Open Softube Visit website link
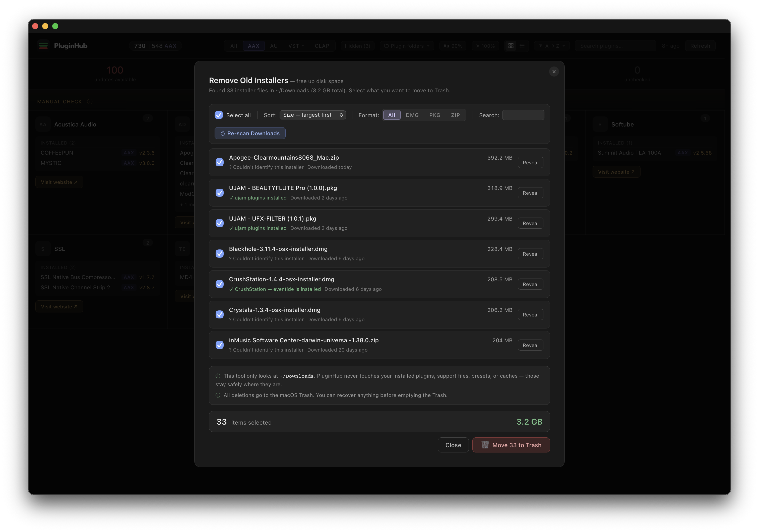 tap(616, 172)
